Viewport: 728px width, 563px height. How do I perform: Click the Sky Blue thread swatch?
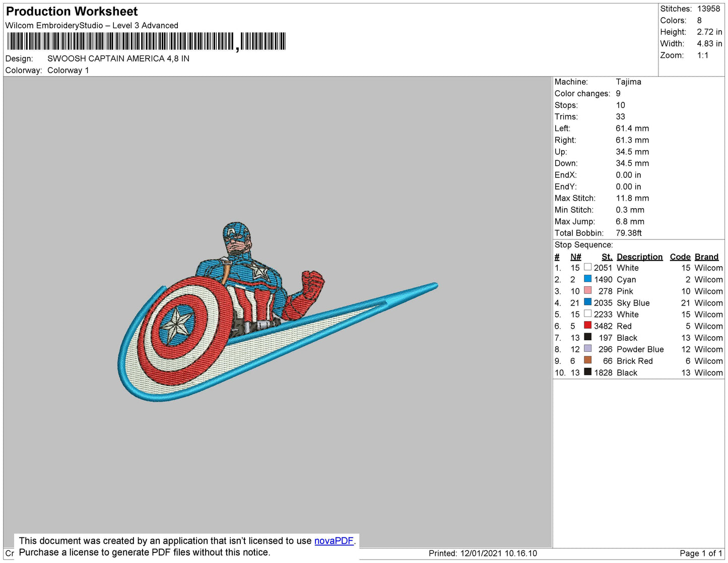coord(587,302)
